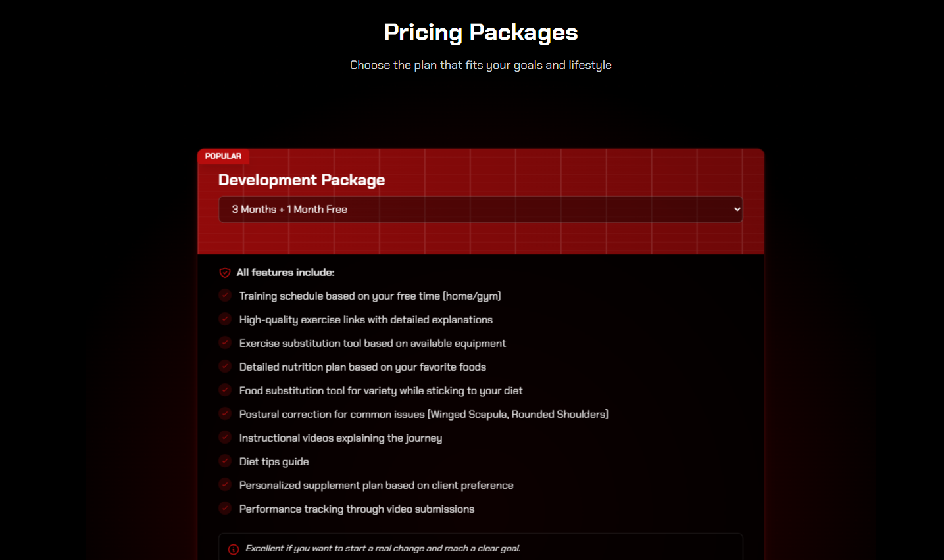Click the checkmark icon next to Training schedule

coord(225,296)
